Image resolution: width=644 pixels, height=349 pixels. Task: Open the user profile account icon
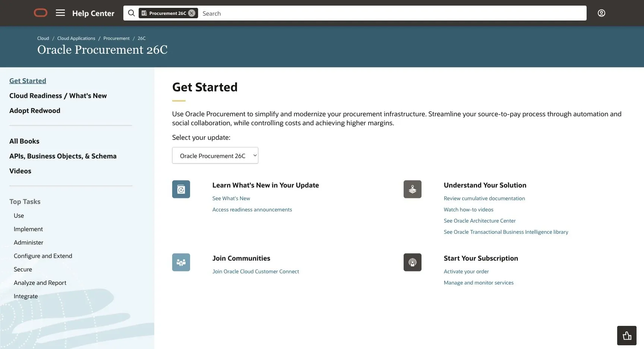click(601, 13)
